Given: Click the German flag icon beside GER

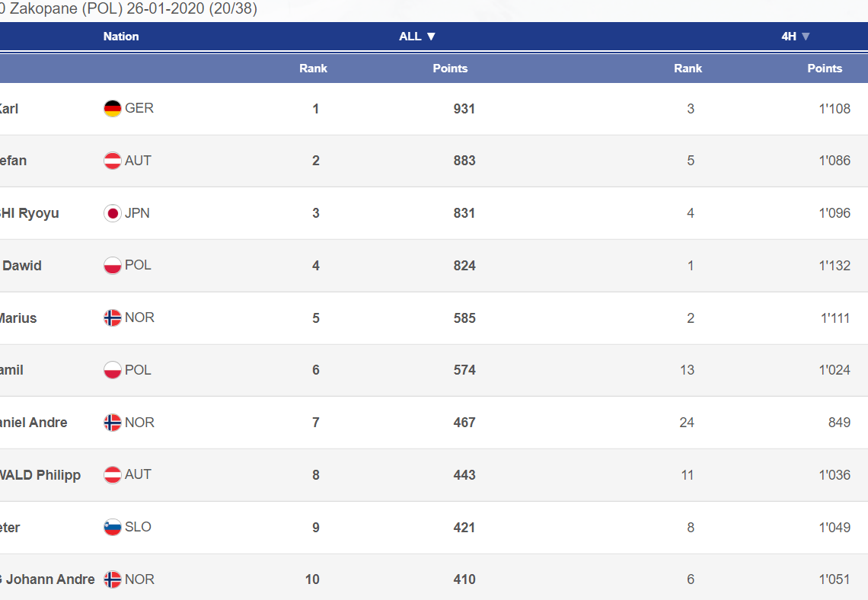Looking at the screenshot, I should point(113,109).
